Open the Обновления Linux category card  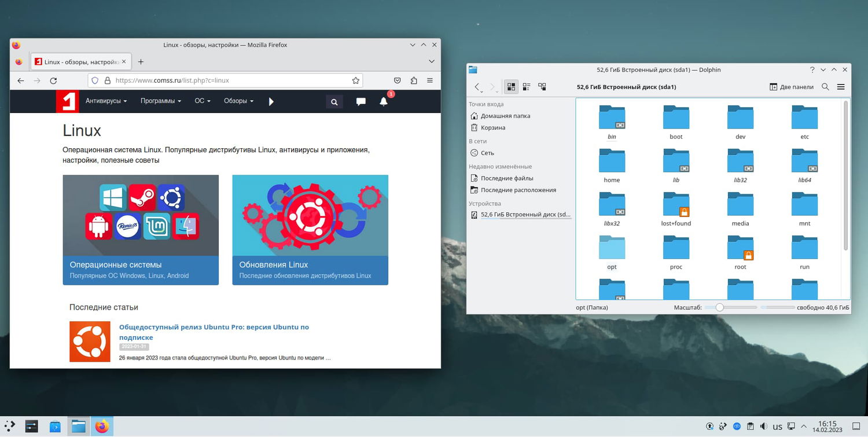tap(310, 230)
